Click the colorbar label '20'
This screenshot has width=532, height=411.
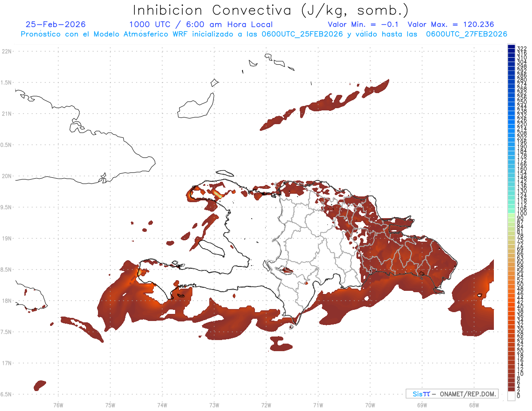coord(520,351)
